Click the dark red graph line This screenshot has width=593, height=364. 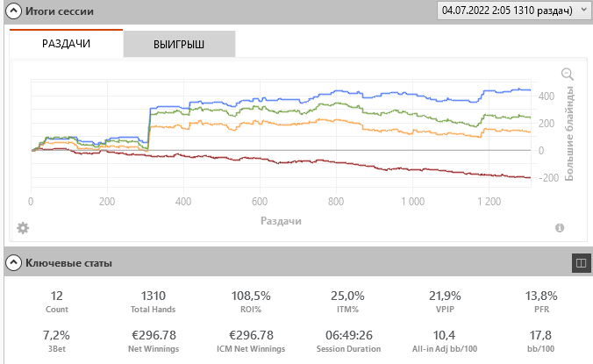pyautogui.click(x=340, y=163)
